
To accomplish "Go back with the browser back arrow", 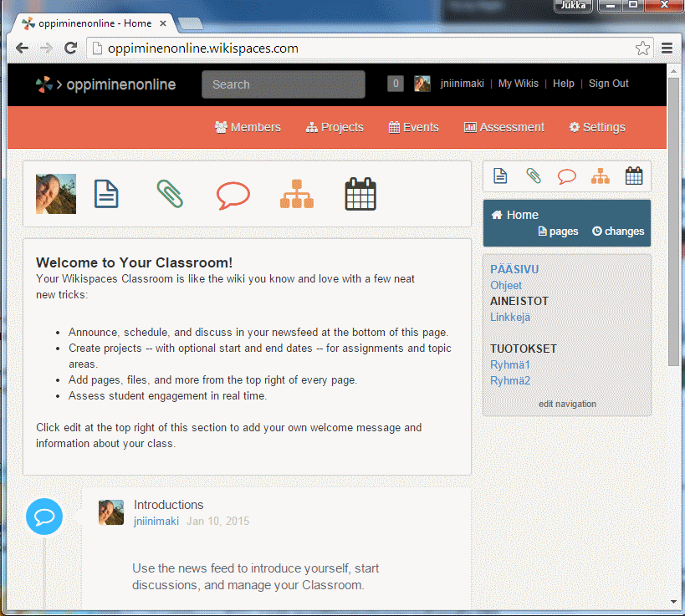I will pyautogui.click(x=22, y=48).
